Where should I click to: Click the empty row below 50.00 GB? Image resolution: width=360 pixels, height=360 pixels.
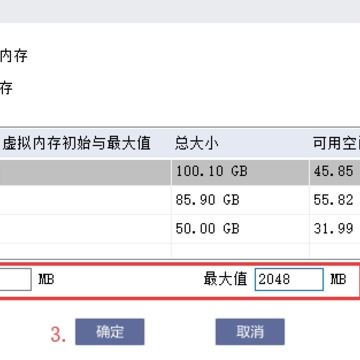click(180, 251)
